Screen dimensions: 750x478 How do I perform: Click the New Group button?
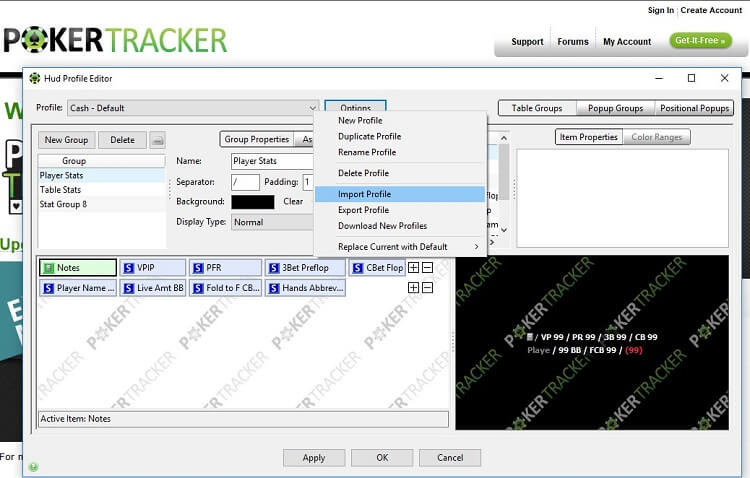(66, 140)
